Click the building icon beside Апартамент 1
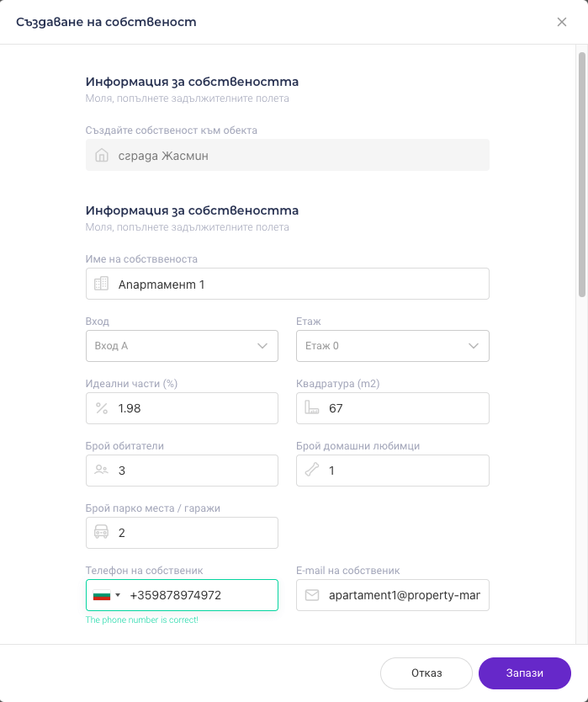 click(x=102, y=284)
